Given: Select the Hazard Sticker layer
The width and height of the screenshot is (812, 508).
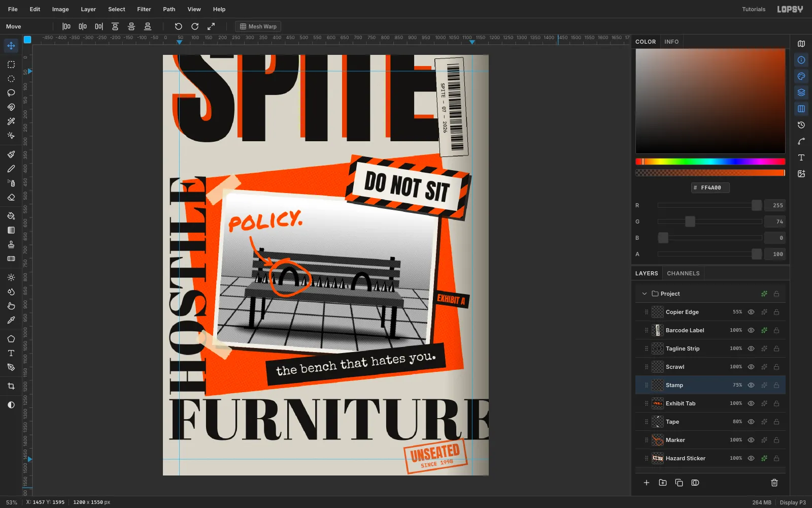Looking at the screenshot, I should coord(710,458).
